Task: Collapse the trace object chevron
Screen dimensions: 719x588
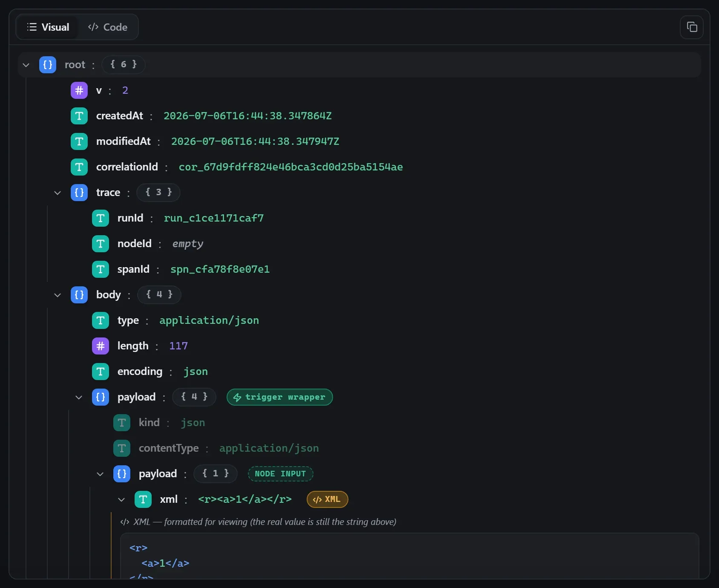Action: [x=58, y=193]
